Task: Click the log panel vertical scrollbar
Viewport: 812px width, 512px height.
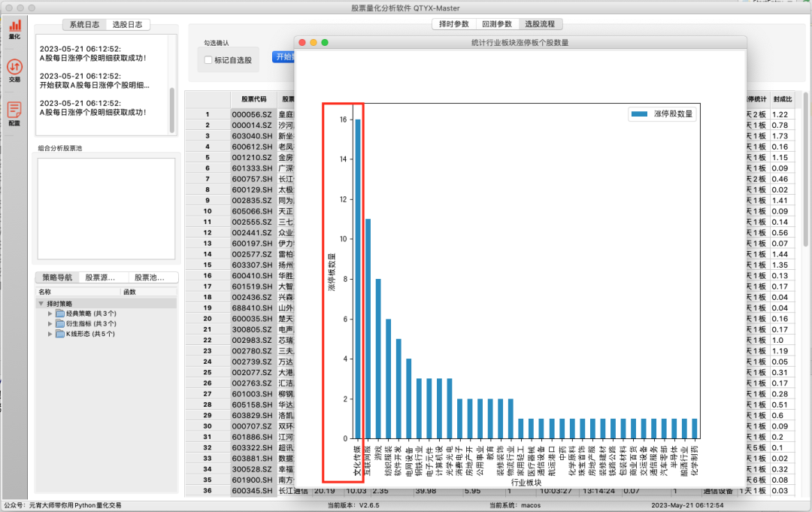Action: pos(172,110)
